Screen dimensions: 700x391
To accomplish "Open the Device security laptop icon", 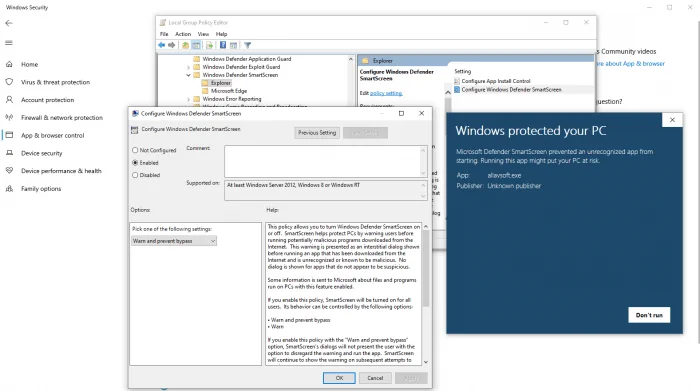I will pyautogui.click(x=9, y=153).
